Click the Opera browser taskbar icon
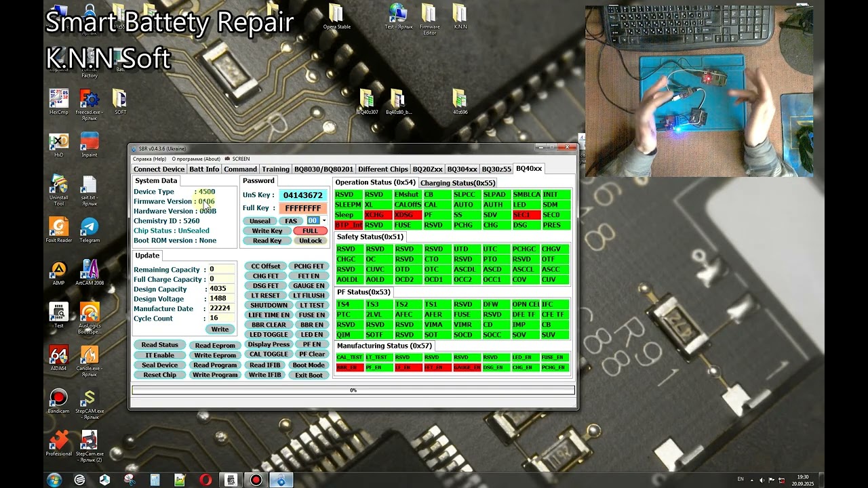The image size is (868, 488). coord(205,480)
